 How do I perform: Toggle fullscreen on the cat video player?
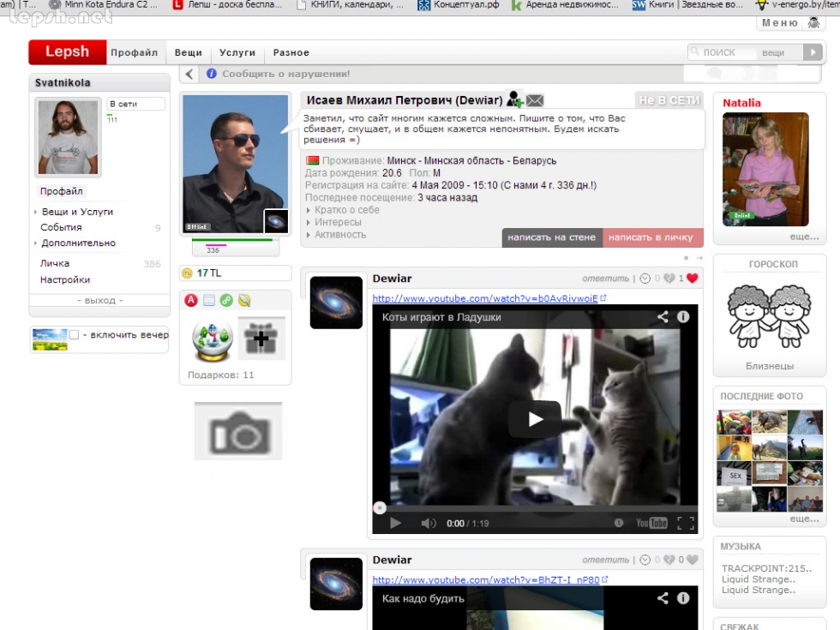pyautogui.click(x=685, y=523)
